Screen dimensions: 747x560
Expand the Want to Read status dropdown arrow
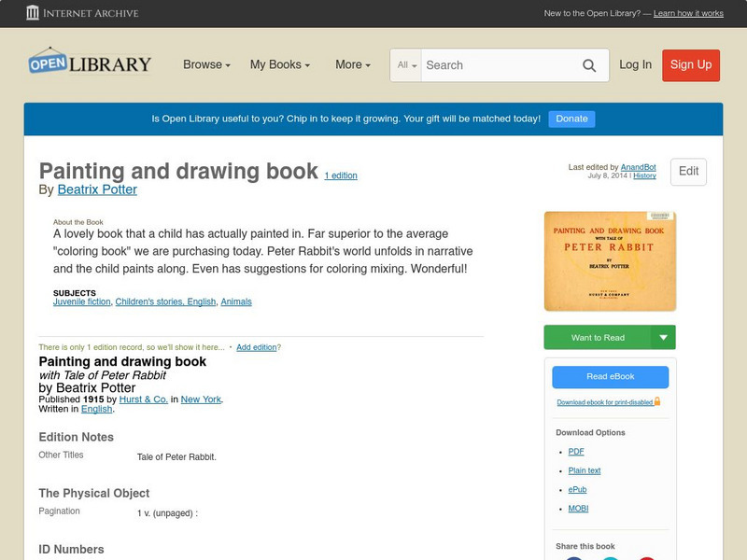(663, 337)
